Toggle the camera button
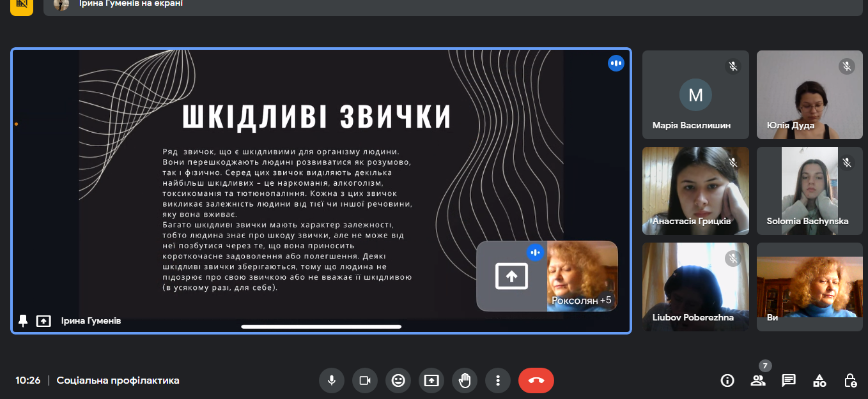The width and height of the screenshot is (868, 399). tap(365, 380)
